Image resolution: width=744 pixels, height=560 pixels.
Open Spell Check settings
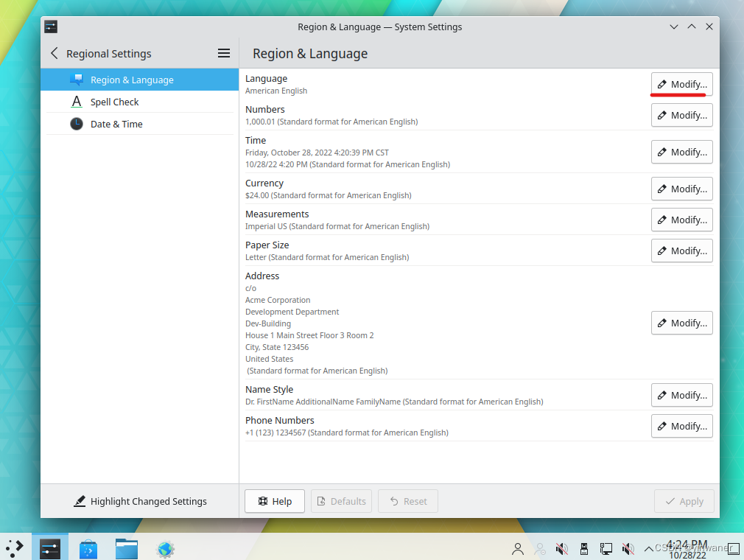coord(139,102)
